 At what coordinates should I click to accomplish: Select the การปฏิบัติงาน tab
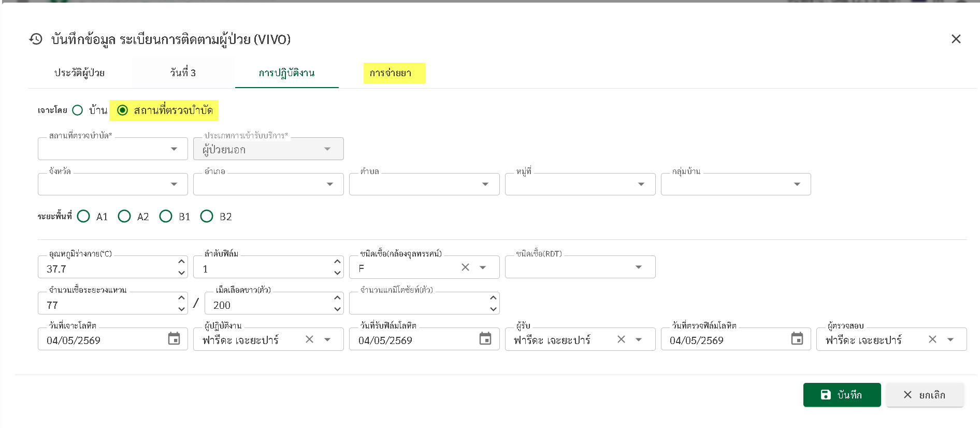tap(287, 73)
